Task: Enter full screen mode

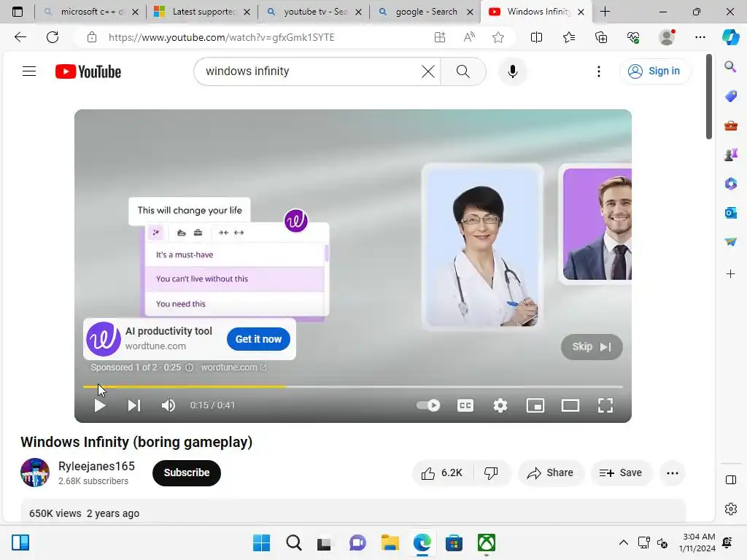Action: point(605,405)
